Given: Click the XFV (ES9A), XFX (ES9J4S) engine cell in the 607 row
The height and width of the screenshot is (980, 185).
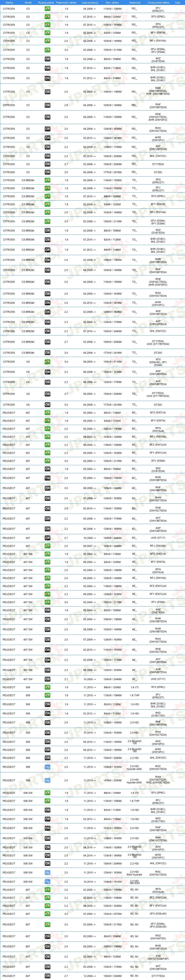Looking at the screenshot, I should tap(158, 925).
